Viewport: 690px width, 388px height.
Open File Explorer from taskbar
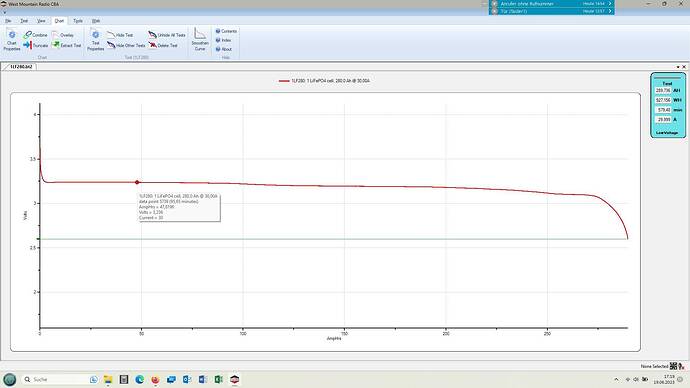click(108, 379)
